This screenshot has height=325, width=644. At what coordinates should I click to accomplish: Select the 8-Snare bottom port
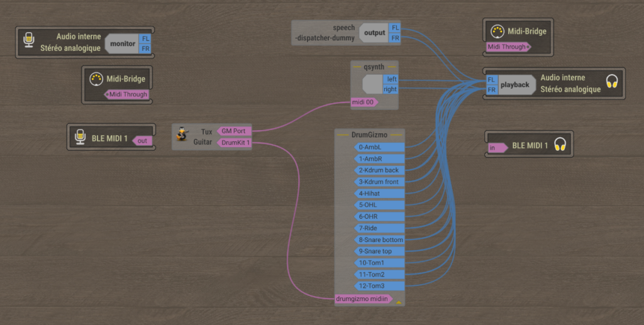379,240
